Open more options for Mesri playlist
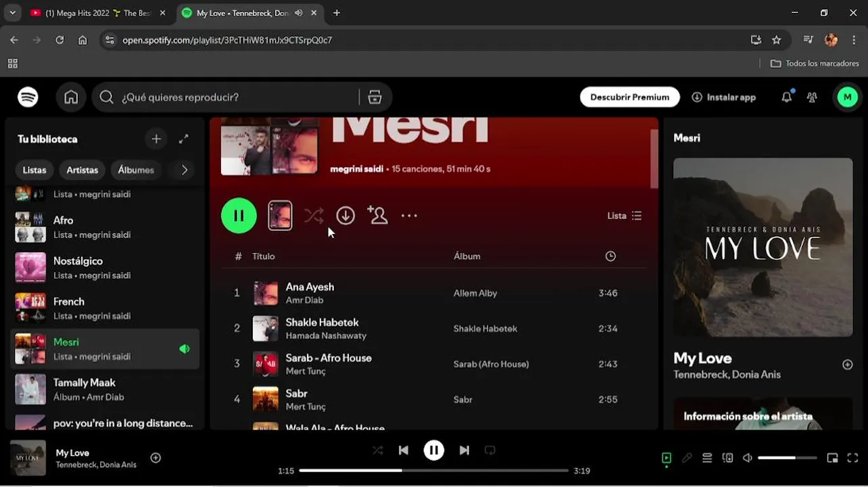This screenshot has width=868, height=487. [409, 216]
